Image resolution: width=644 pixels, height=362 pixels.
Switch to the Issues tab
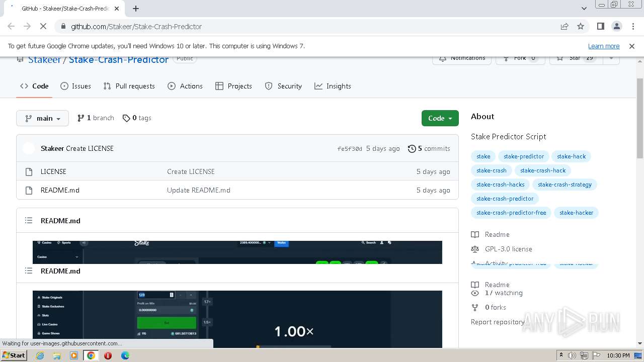point(75,86)
